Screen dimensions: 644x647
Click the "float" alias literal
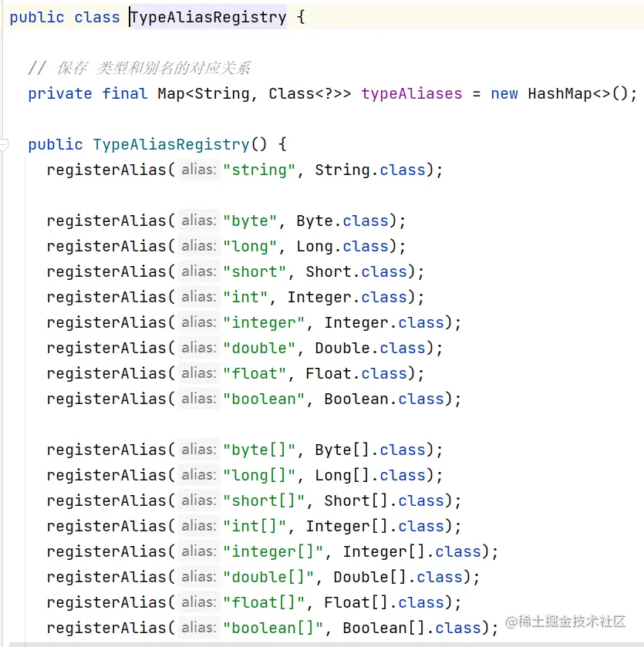[255, 373]
